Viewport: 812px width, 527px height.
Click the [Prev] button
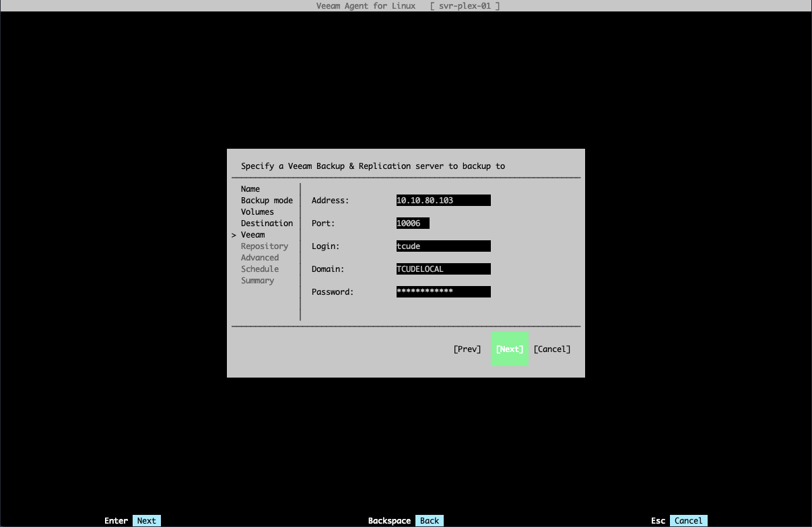(x=467, y=349)
